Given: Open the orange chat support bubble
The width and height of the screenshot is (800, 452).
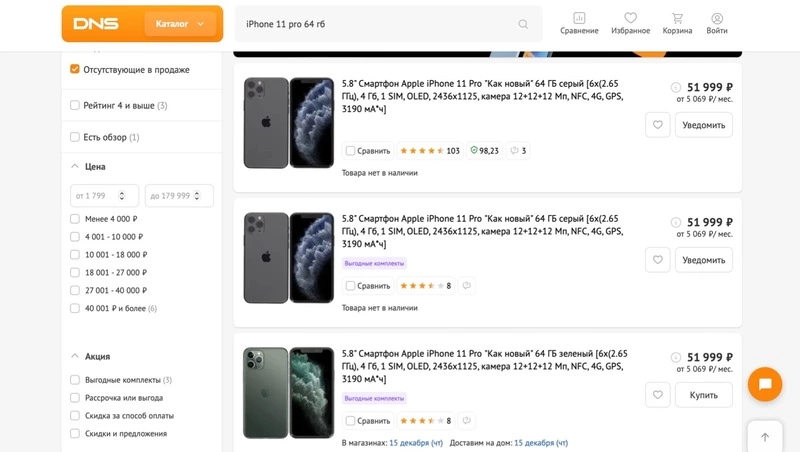Looking at the screenshot, I should (764, 385).
